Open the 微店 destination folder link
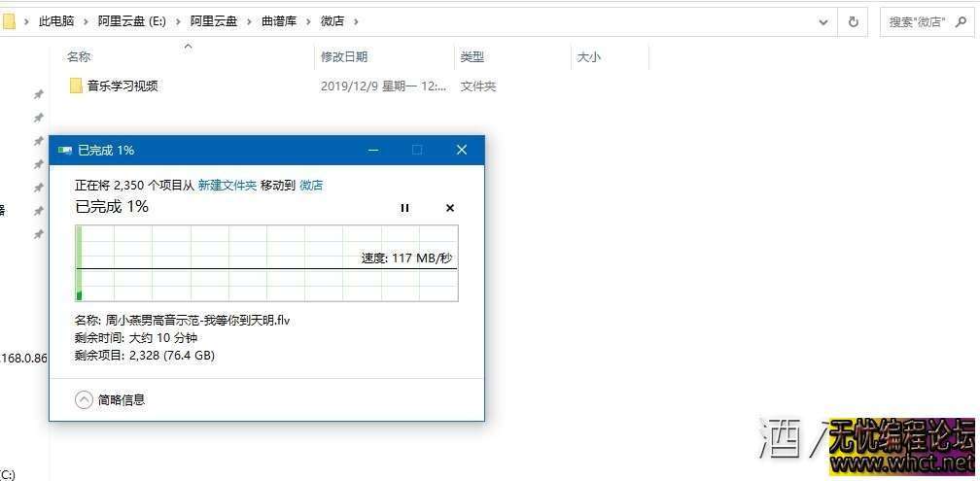Image resolution: width=980 pixels, height=481 pixels. point(311,185)
